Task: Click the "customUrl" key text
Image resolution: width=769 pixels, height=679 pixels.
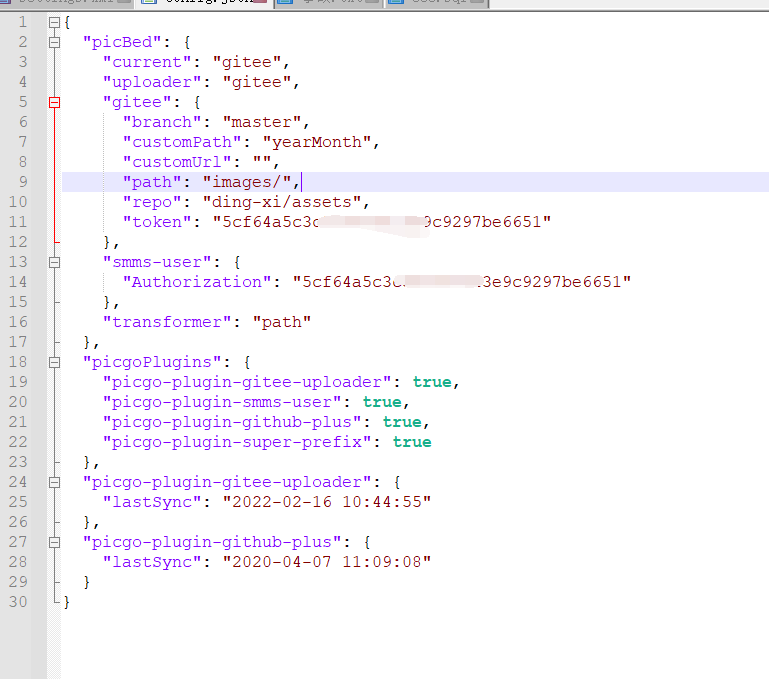Action: (x=177, y=162)
